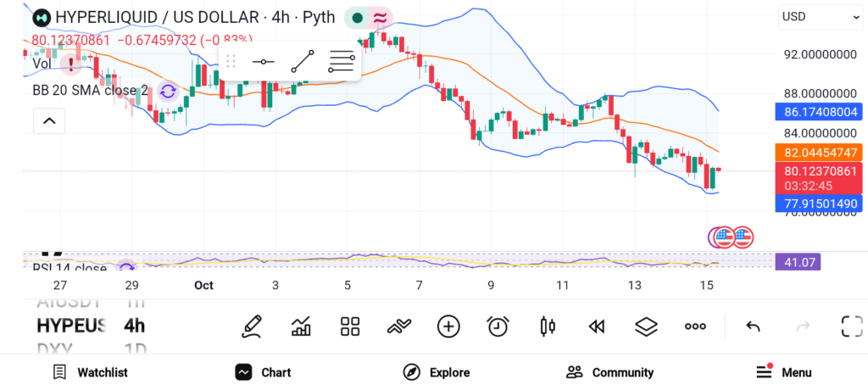Click the BB indicator refresh icon
Screen dimensions: 868x391
[x=168, y=91]
